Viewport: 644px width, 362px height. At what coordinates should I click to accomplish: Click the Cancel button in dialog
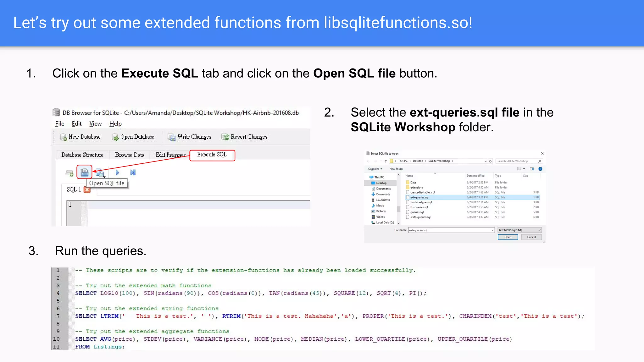[x=531, y=237]
